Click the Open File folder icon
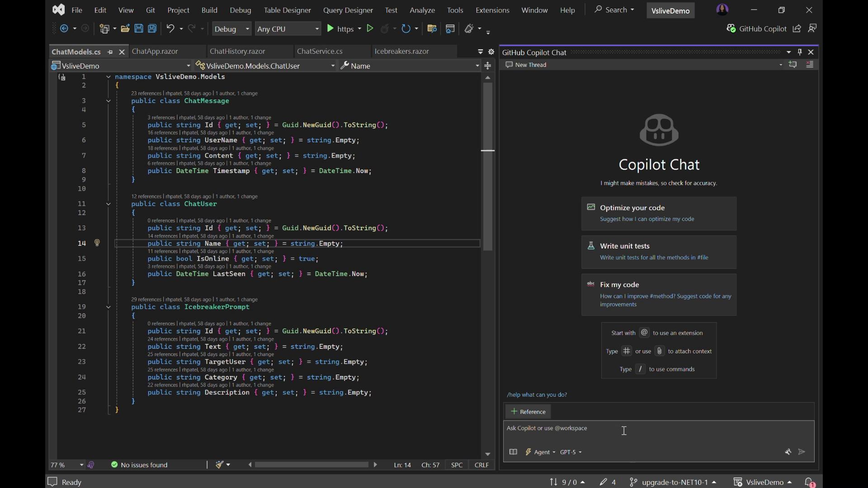 [x=125, y=28]
